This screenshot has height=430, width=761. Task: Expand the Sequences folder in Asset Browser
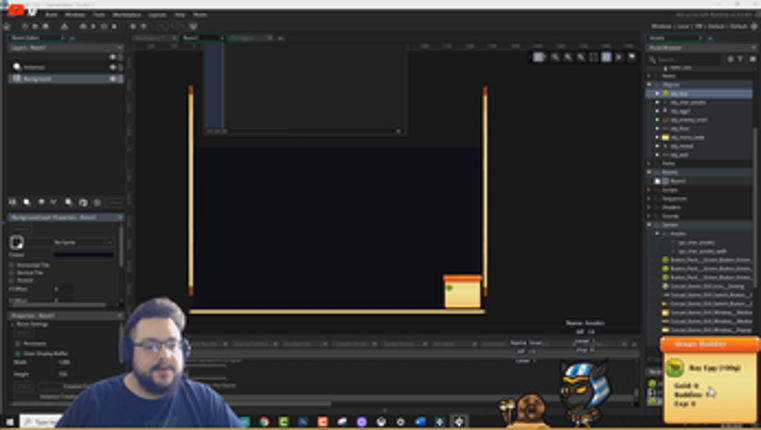pos(649,198)
